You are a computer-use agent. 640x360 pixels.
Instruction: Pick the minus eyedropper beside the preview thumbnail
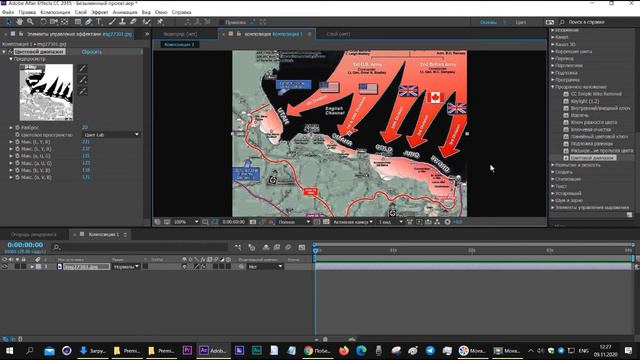[82, 91]
